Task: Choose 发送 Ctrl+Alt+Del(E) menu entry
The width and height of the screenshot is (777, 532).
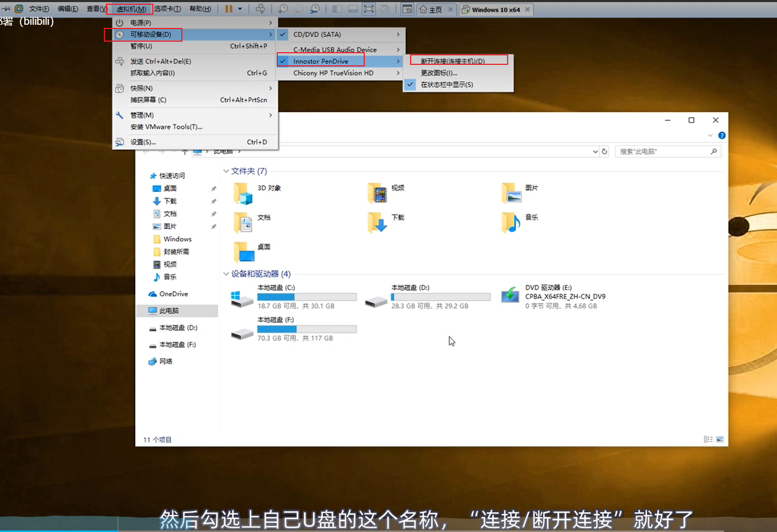Action: (x=195, y=61)
